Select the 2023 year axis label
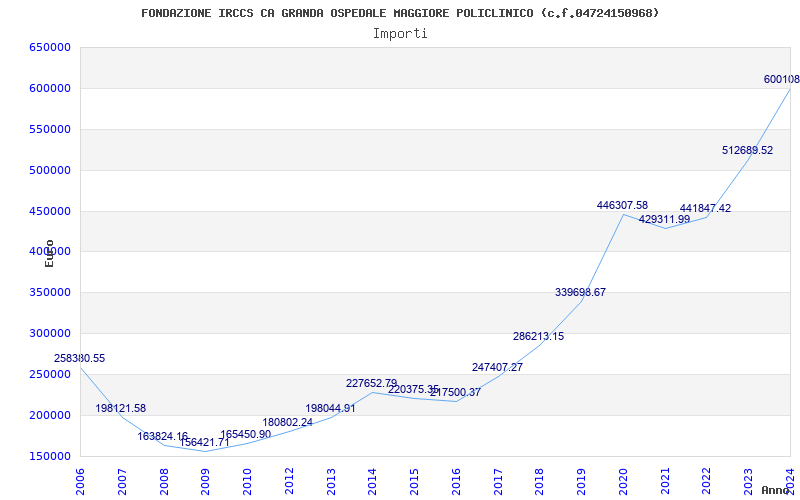Screen dimensions: 800x500 (x=748, y=481)
